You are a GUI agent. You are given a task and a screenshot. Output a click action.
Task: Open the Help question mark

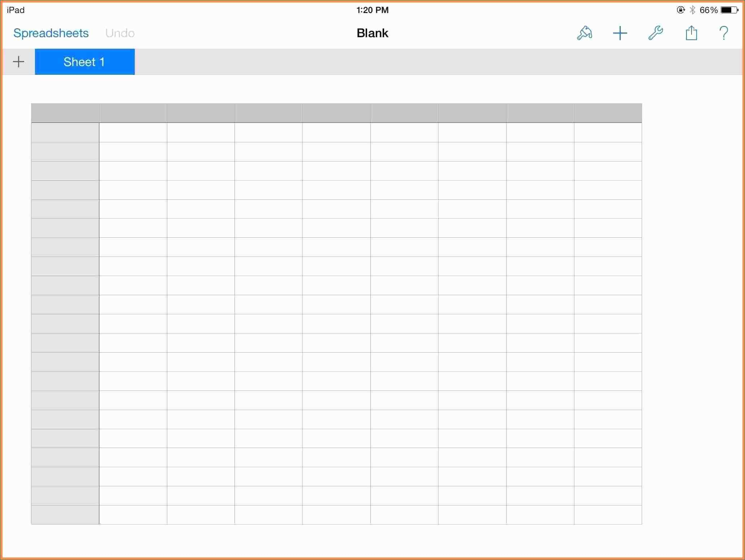click(724, 33)
